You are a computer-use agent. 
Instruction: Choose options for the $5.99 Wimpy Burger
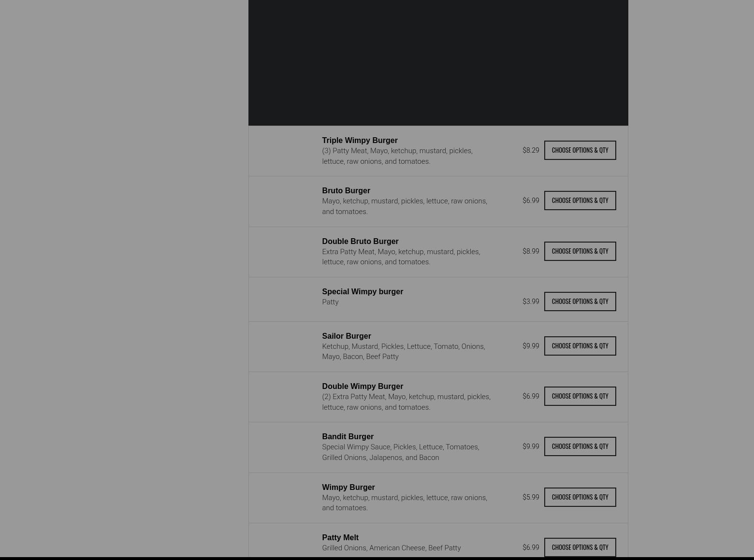pos(580,497)
